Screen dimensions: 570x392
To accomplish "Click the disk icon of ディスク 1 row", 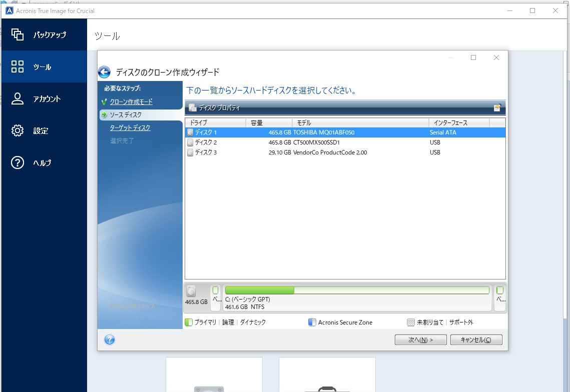I will pos(190,132).
